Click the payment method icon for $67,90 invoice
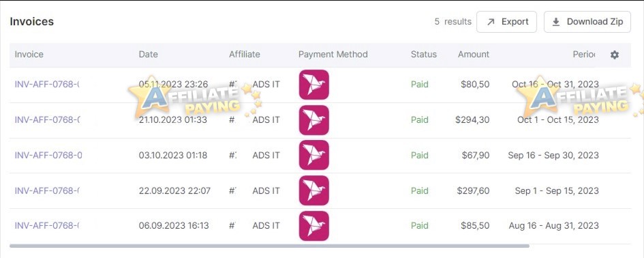Screen dimensions: 644x258 pos(313,155)
